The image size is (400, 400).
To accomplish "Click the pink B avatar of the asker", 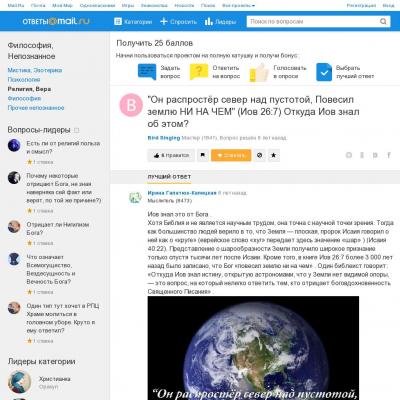I will click(x=131, y=105).
